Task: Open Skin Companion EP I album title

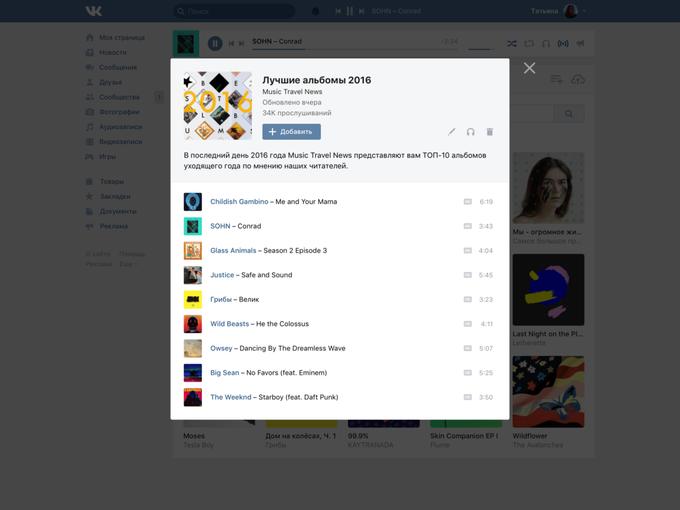Action: (464, 436)
